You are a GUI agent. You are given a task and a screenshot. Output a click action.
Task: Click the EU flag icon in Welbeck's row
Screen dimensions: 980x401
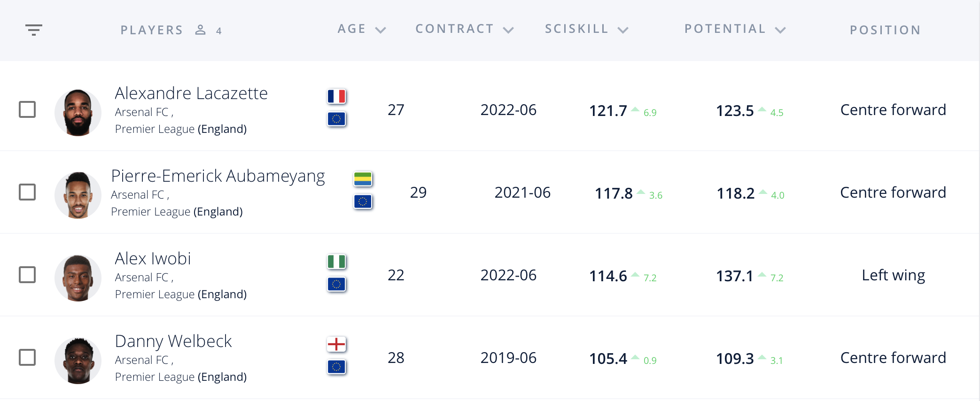tap(336, 367)
